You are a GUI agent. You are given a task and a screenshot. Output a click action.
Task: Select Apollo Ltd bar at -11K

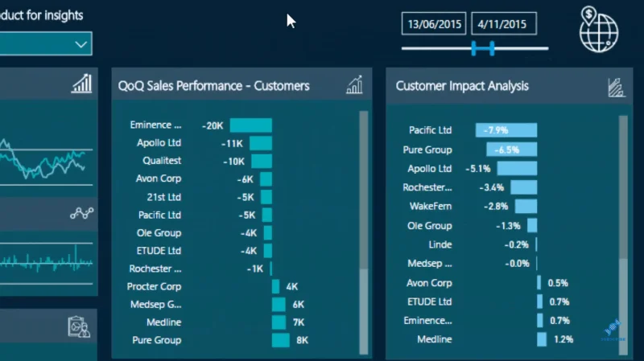pyautogui.click(x=261, y=143)
